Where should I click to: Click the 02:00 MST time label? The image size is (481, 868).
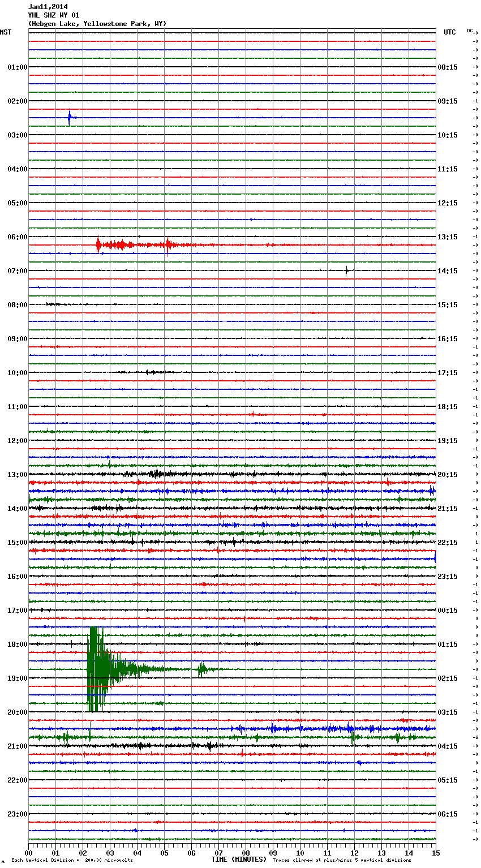(18, 101)
